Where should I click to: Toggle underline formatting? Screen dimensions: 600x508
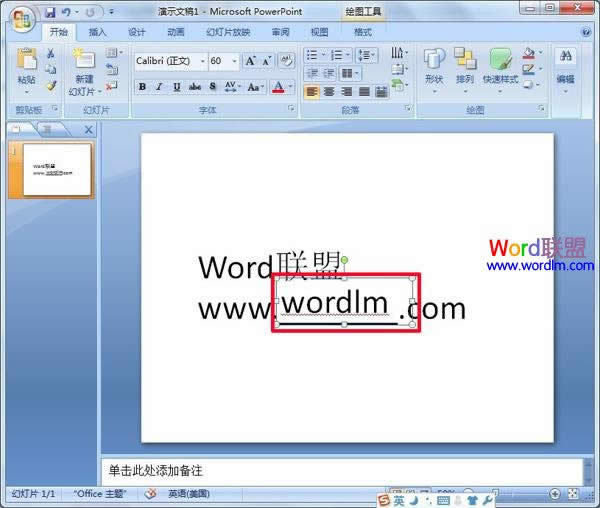pyautogui.click(x=176, y=87)
